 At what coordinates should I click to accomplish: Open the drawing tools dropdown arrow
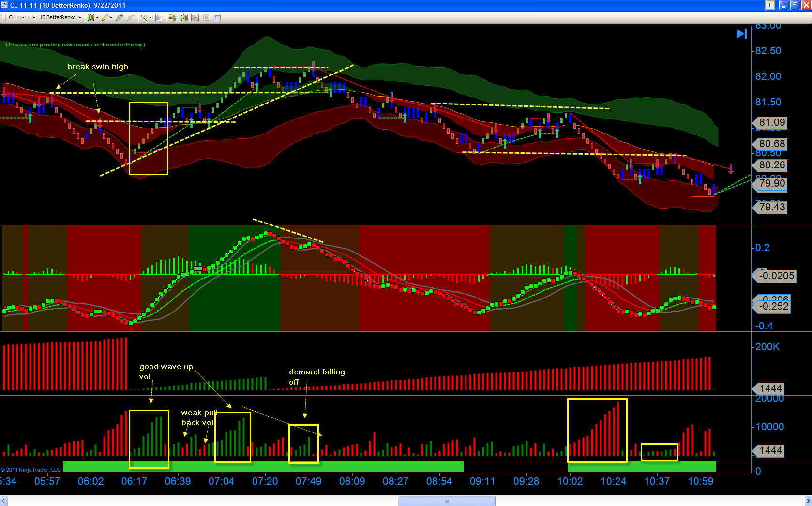(111, 18)
